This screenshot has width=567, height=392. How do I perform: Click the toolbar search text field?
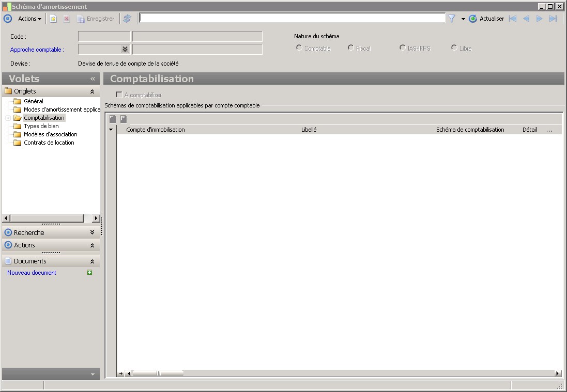click(292, 18)
